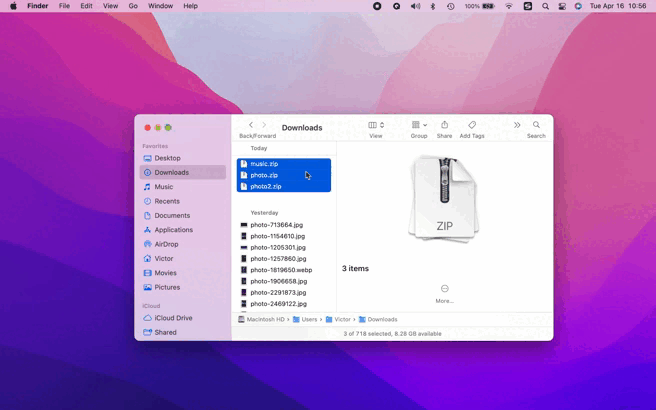This screenshot has height=410, width=656.
Task: Click the Siri icon in menu bar
Action: [x=578, y=6]
